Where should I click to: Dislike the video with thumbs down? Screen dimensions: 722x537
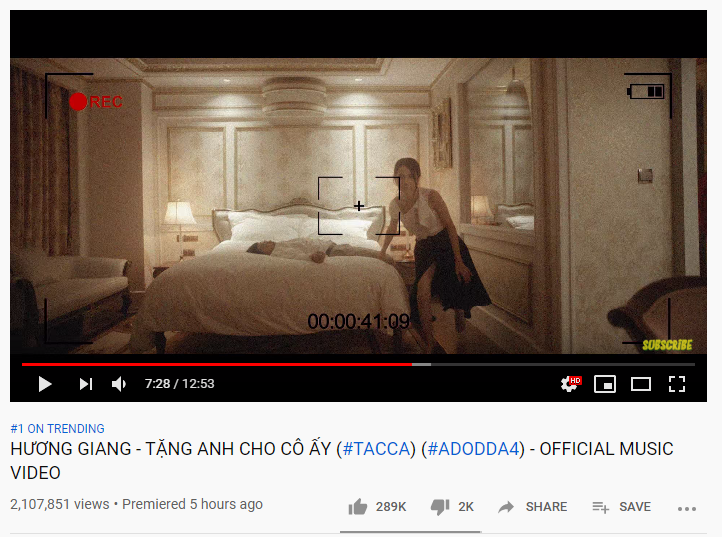click(x=440, y=507)
